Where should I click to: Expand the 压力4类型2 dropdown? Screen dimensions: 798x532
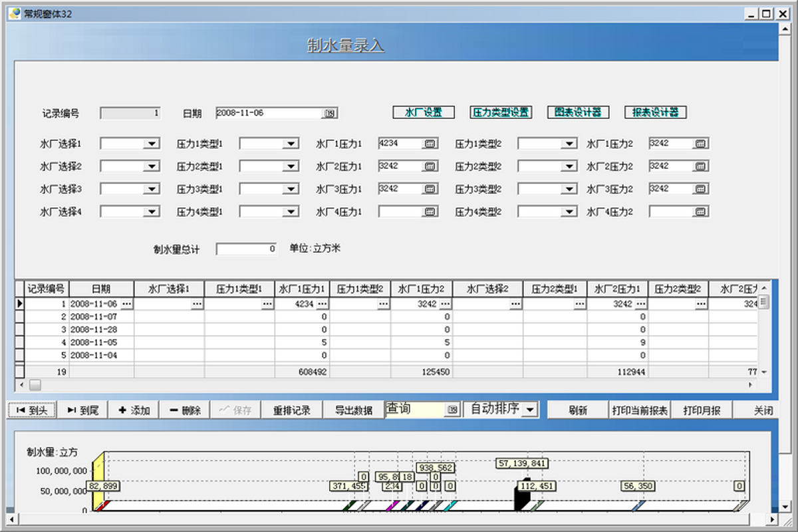569,211
